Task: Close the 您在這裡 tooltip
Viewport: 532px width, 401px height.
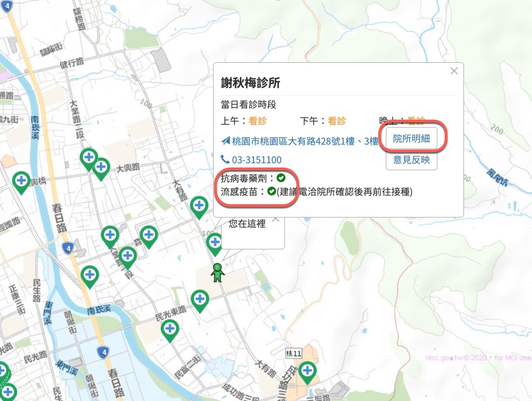Action: pyautogui.click(x=276, y=220)
